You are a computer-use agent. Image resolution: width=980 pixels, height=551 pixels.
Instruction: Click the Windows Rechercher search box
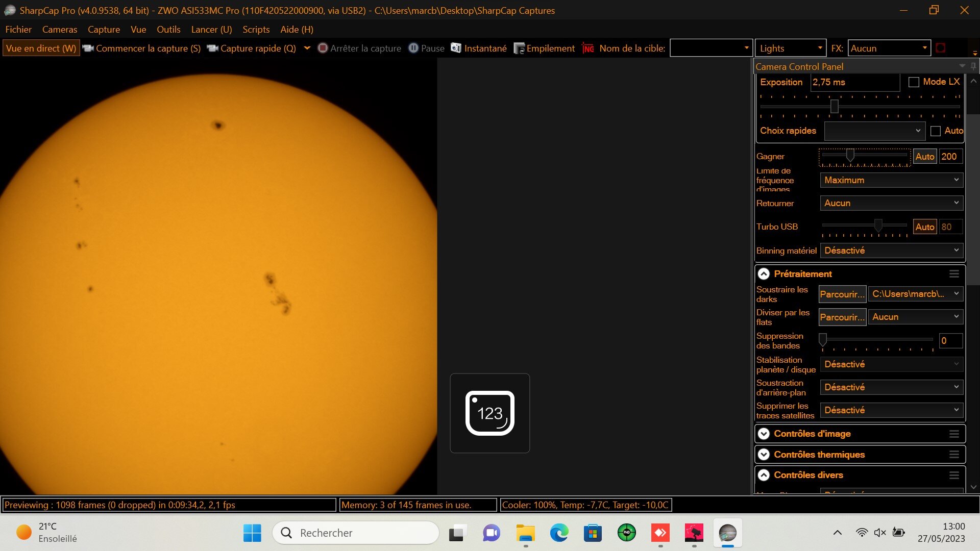coord(356,533)
